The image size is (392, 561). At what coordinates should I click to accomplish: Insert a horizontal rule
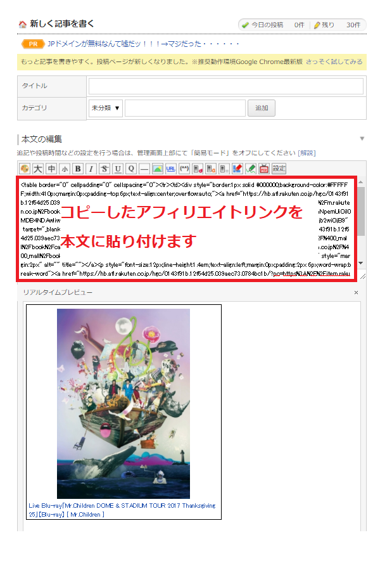point(144,169)
